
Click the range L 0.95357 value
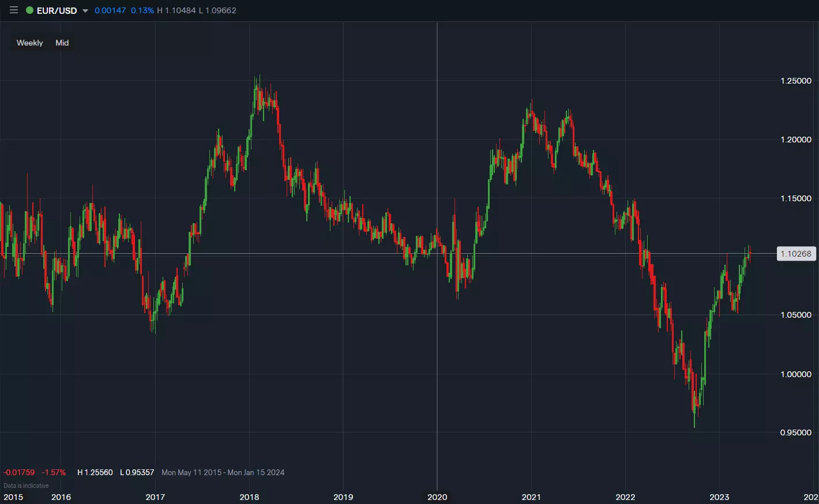[137, 472]
